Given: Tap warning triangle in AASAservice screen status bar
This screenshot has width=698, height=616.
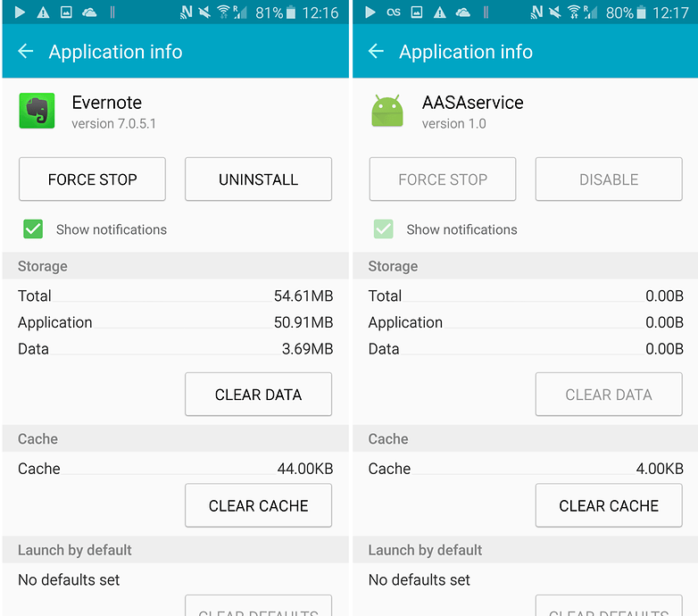Looking at the screenshot, I should coord(440,12).
